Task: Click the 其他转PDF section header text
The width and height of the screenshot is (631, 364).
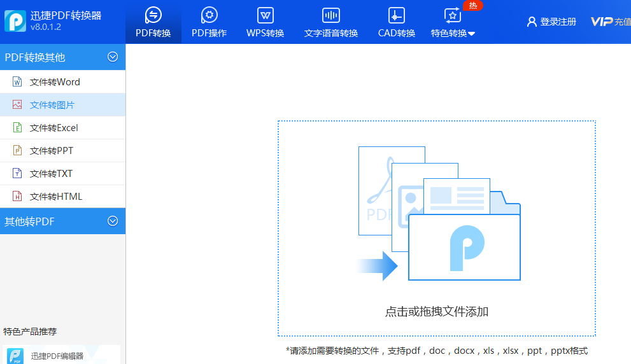Action: 29,221
